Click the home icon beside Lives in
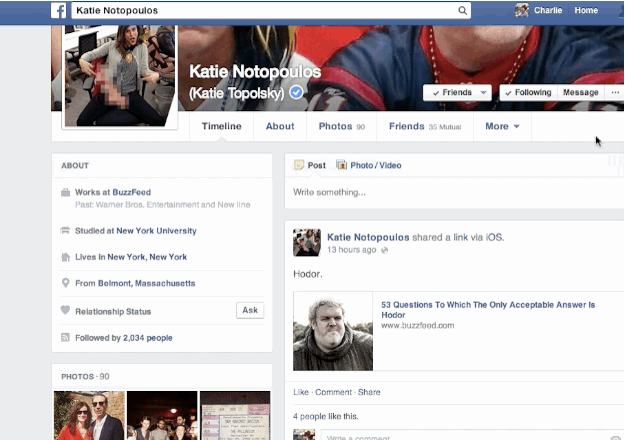The image size is (625, 440). coord(65,257)
